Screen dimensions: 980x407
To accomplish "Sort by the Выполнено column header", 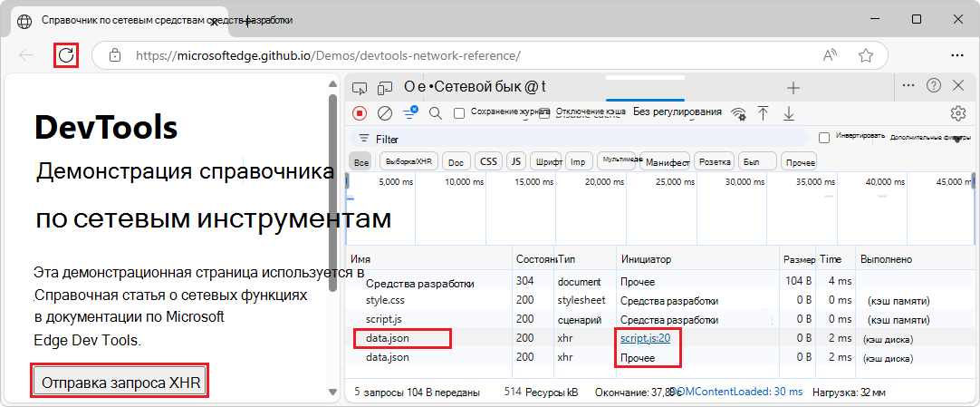I will click(x=915, y=259).
